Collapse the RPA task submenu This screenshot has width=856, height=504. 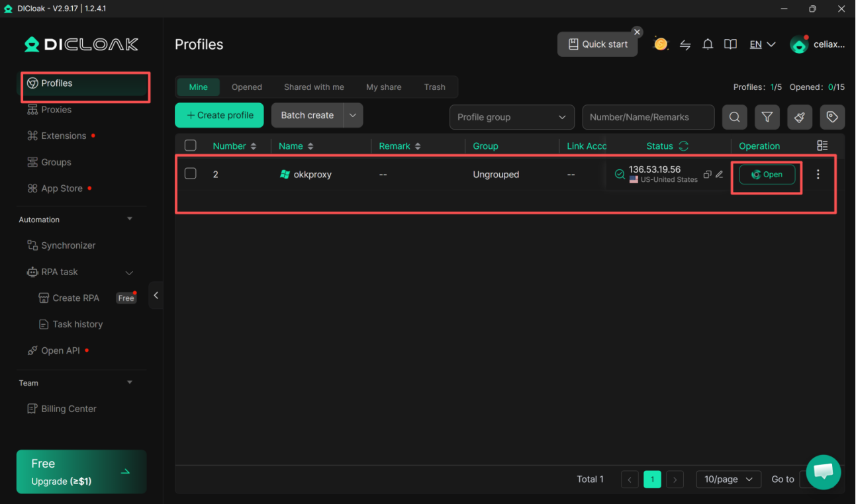(x=129, y=273)
